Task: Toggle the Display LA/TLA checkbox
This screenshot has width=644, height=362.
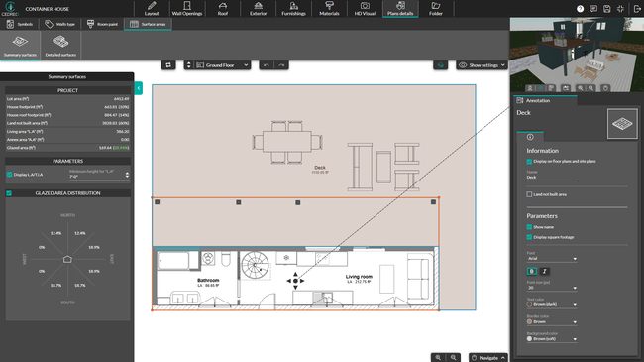Action: (x=10, y=175)
